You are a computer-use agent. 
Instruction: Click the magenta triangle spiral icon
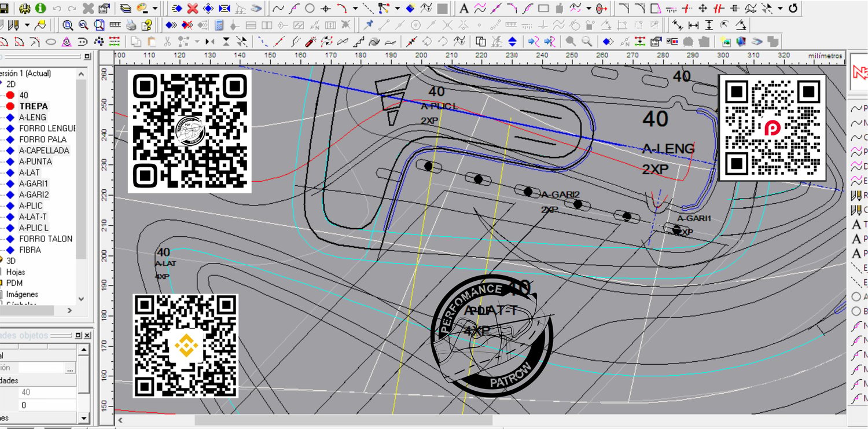click(x=67, y=42)
